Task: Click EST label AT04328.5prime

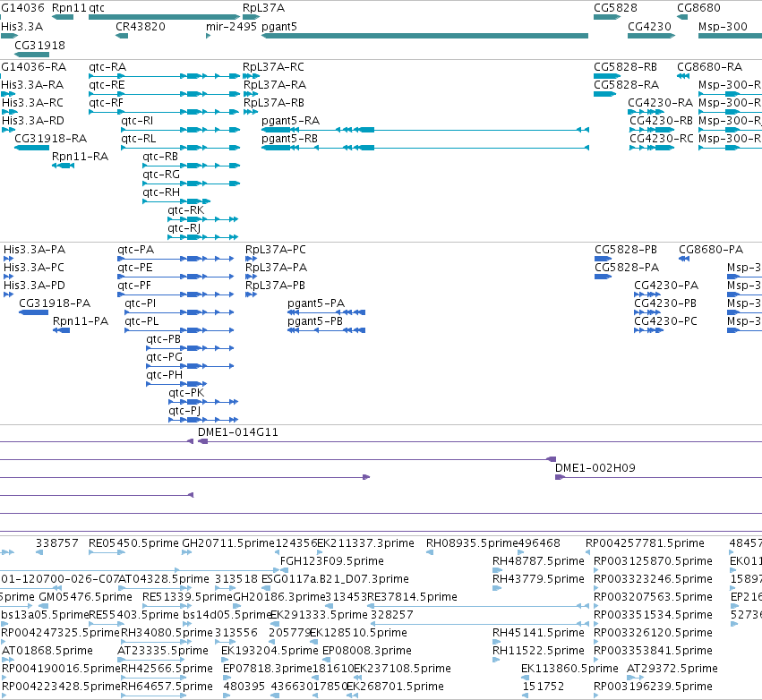Action: 164,579
